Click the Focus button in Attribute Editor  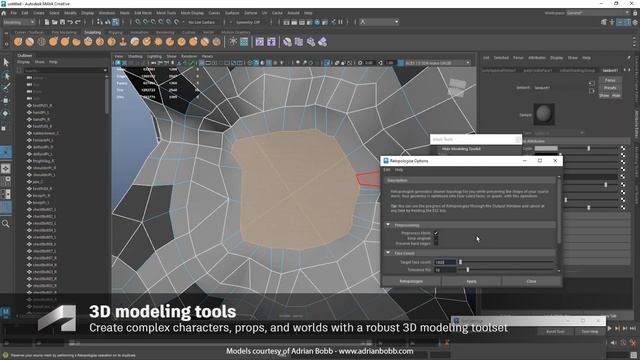tap(610, 80)
